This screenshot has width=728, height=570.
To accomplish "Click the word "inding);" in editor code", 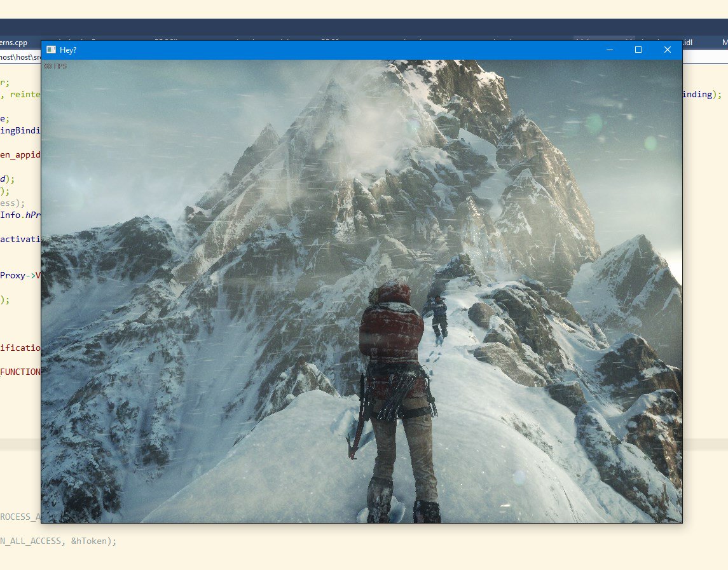I will coord(702,94).
